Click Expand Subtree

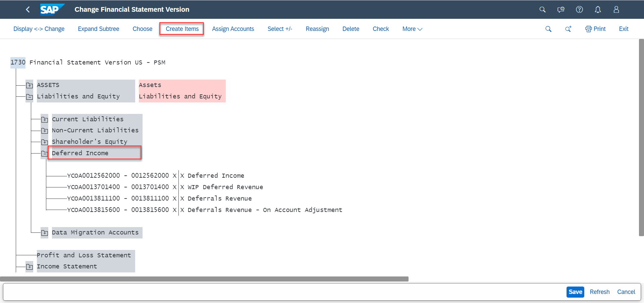tap(99, 29)
